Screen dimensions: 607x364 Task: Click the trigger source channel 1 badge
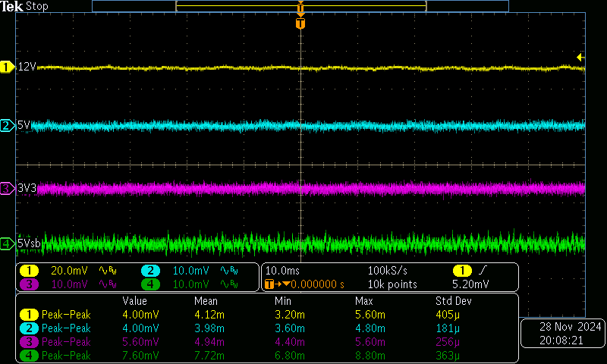click(462, 271)
